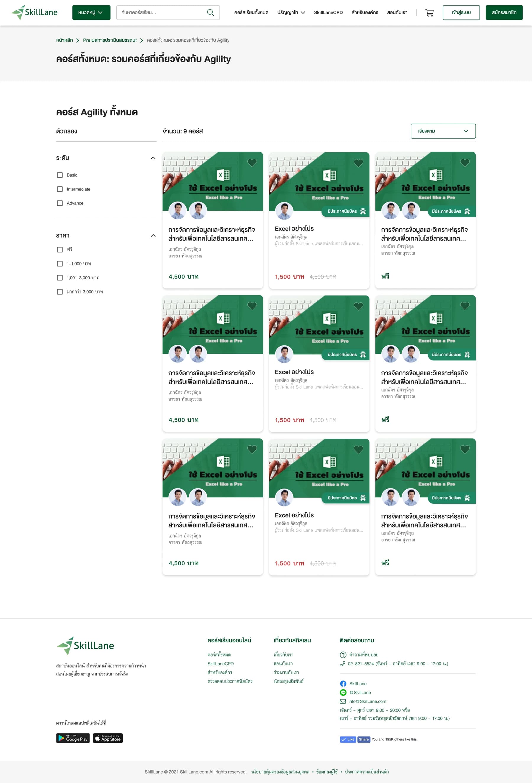
Task: Check the Advance level filter
Action: [x=60, y=203]
